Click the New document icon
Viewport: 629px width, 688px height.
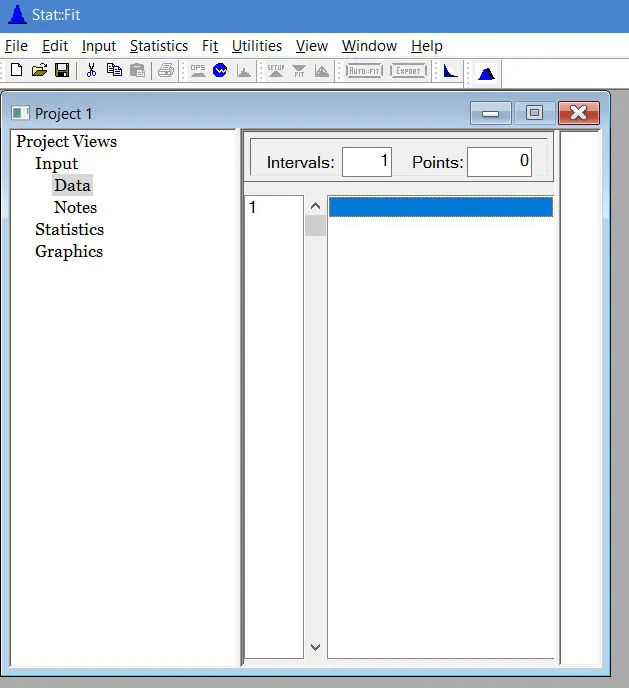pyautogui.click(x=16, y=70)
